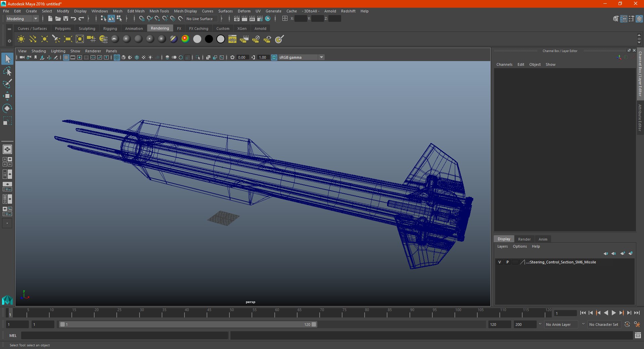The image size is (644, 349).
Task: Click the directional light shelf icon
Action: coord(33,39)
